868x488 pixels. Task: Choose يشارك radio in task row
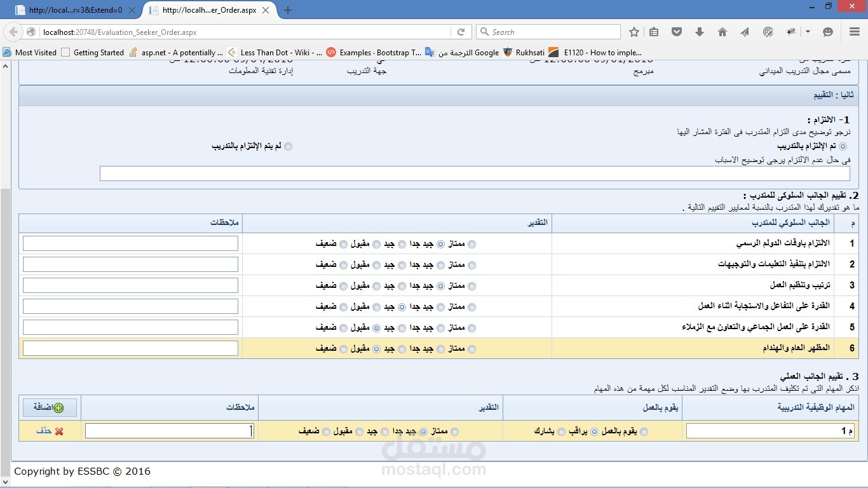click(561, 431)
